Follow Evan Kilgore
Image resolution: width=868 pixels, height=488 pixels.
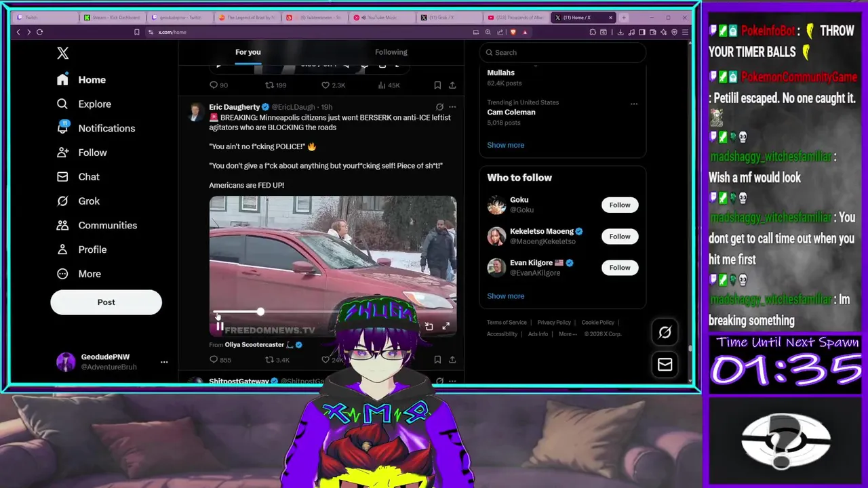click(x=620, y=268)
